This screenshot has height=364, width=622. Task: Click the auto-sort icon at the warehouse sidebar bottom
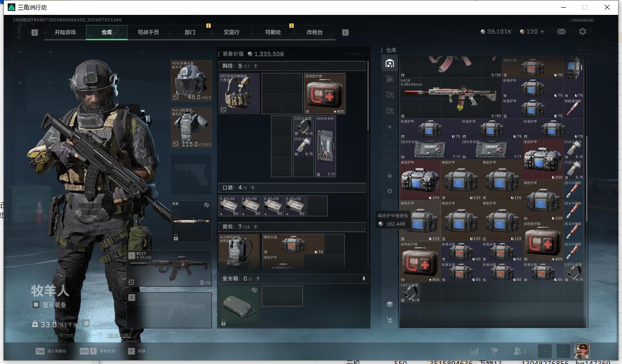click(390, 320)
